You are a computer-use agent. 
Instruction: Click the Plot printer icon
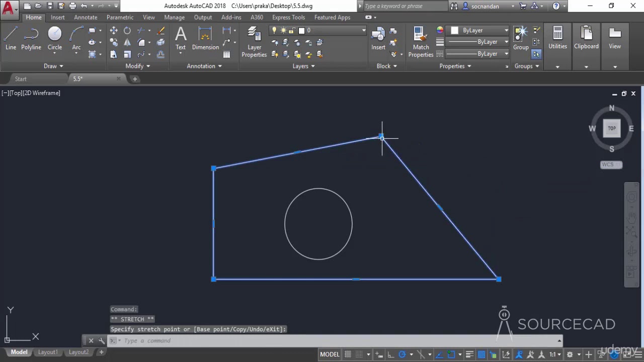72,6
